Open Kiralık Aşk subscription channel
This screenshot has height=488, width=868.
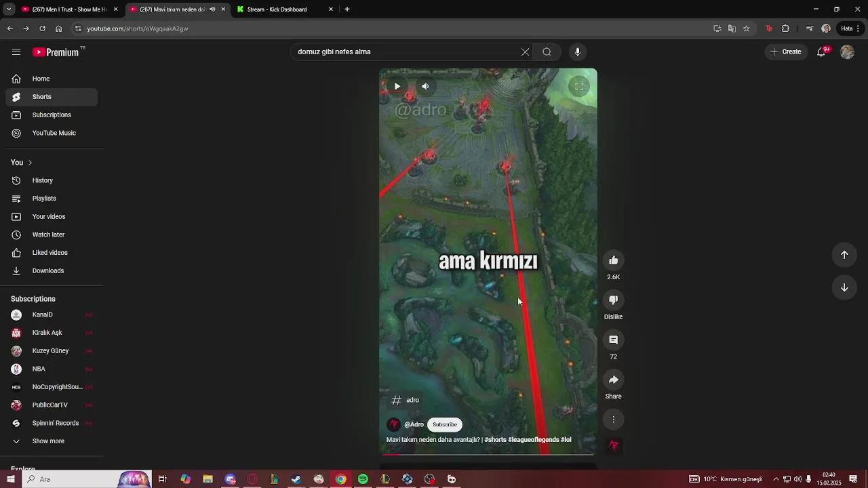point(52,333)
